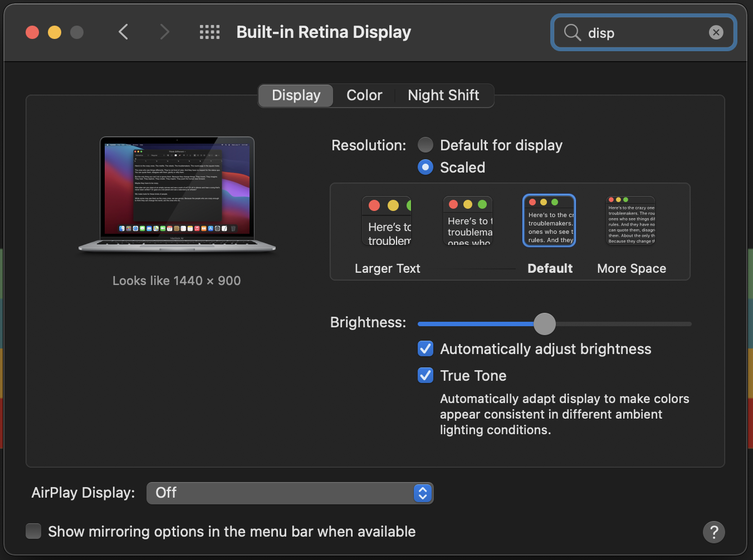This screenshot has height=560, width=753.
Task: Click the forward navigation arrow
Action: click(x=164, y=32)
